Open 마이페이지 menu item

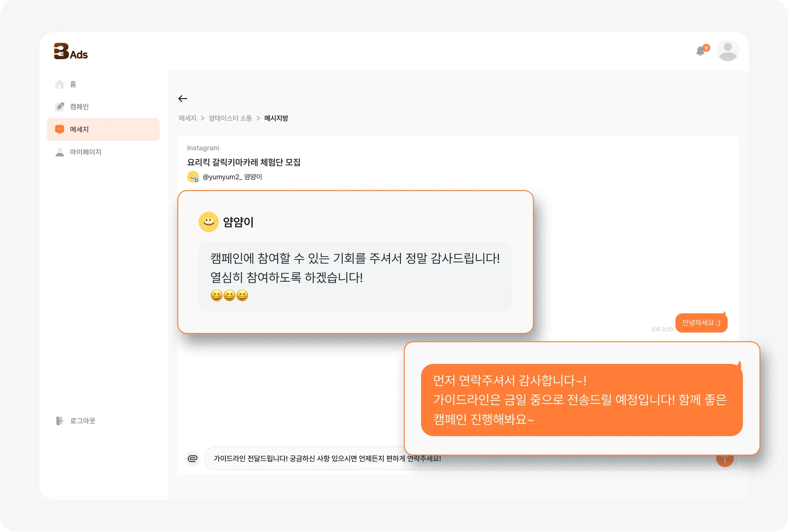(85, 152)
